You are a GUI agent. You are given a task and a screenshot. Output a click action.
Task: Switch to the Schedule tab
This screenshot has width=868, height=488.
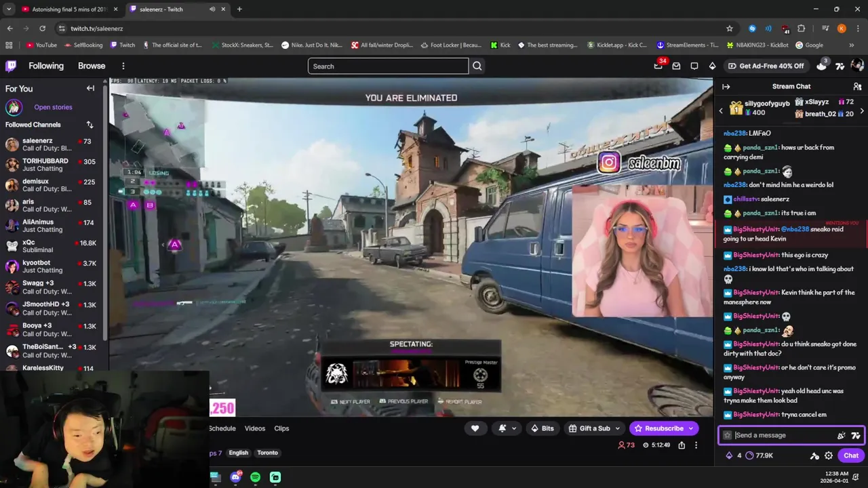pos(222,428)
